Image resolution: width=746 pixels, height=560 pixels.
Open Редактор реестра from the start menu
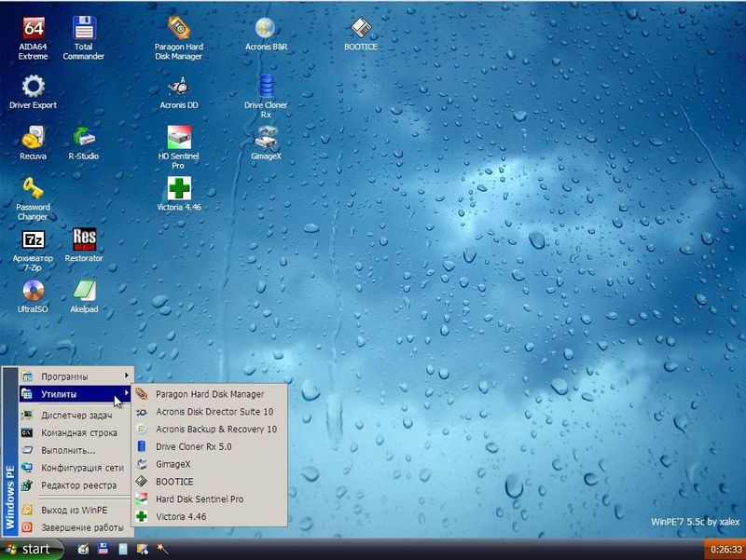(x=76, y=485)
